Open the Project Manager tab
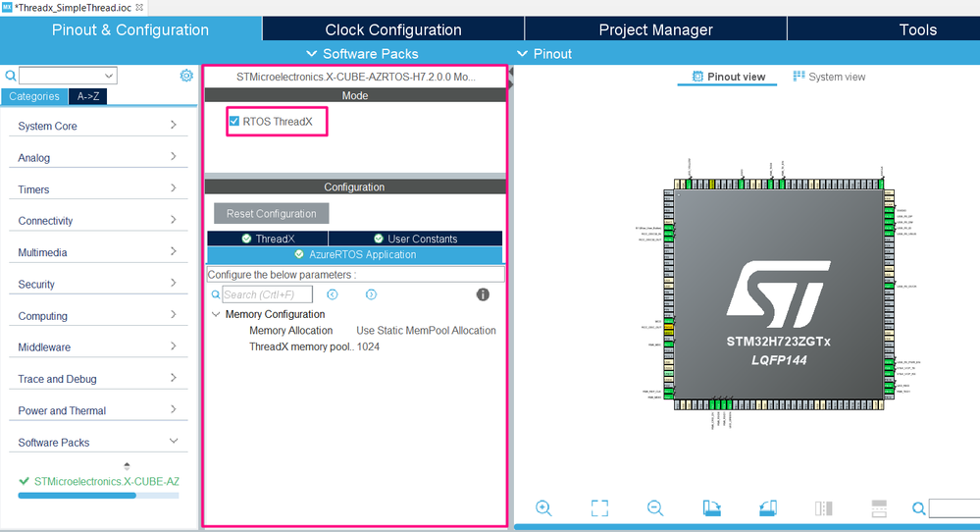 [x=655, y=29]
